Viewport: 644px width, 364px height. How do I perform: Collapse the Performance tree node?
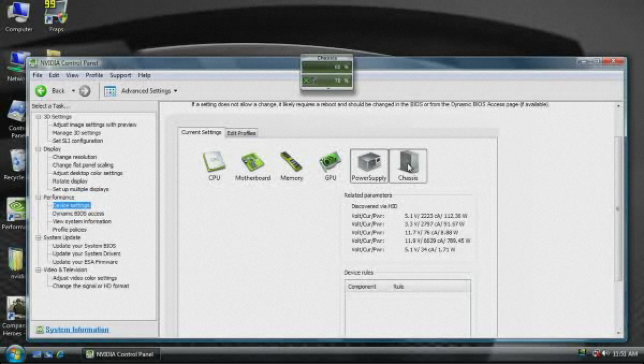coord(38,197)
